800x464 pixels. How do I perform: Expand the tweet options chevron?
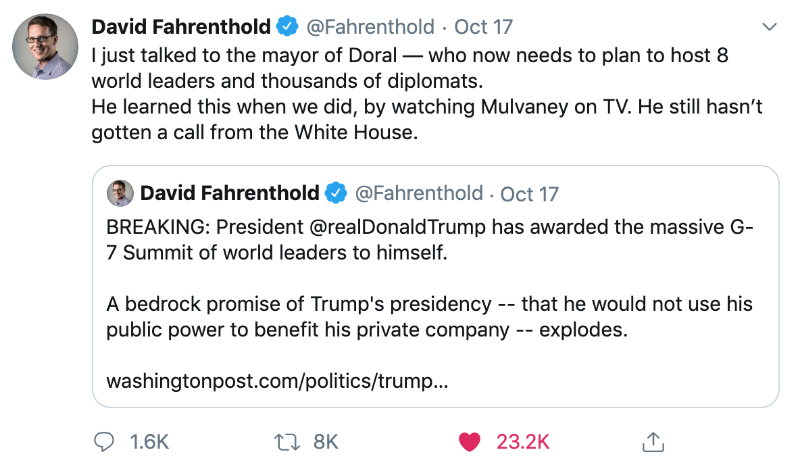click(768, 25)
